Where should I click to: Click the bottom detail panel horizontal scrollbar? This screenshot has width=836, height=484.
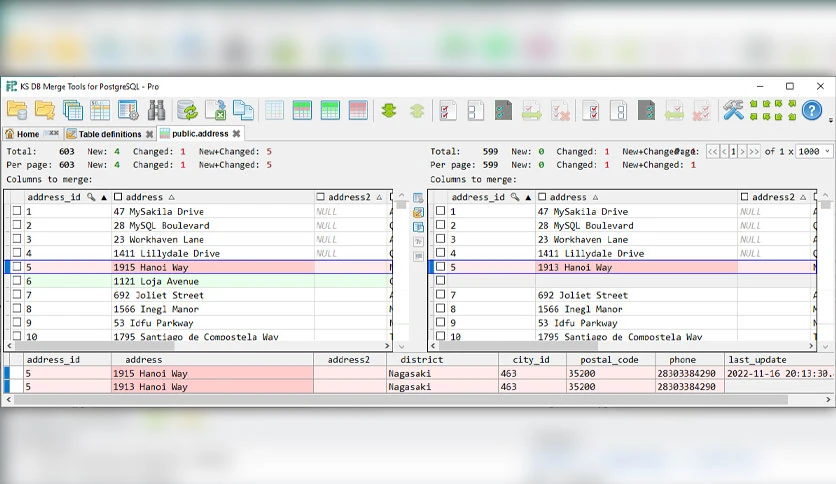[x=401, y=399]
